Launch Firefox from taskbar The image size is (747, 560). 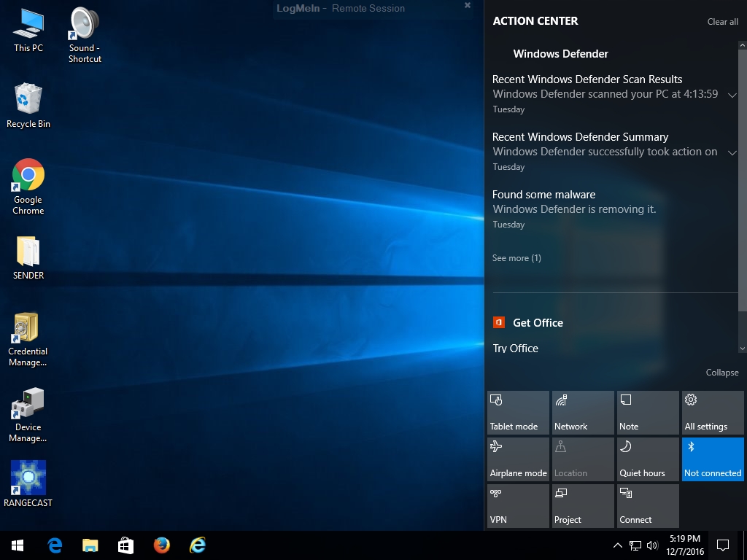point(161,545)
